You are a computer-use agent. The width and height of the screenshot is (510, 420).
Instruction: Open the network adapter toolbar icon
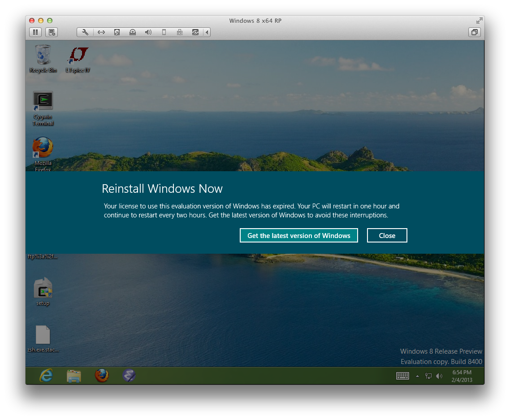pos(101,32)
